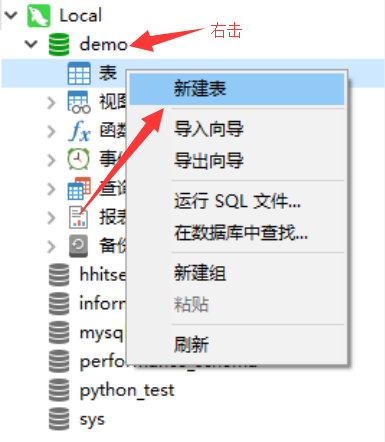Expand the reports (报表) node
The image size is (385, 442).
point(51,218)
